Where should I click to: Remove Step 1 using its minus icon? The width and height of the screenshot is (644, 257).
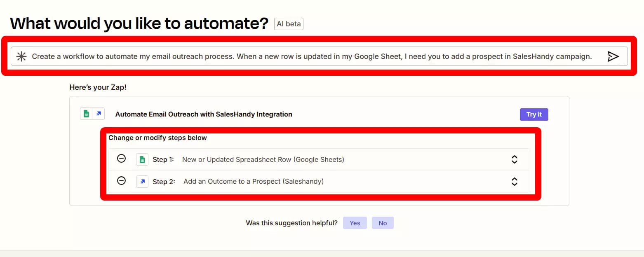[121, 159]
